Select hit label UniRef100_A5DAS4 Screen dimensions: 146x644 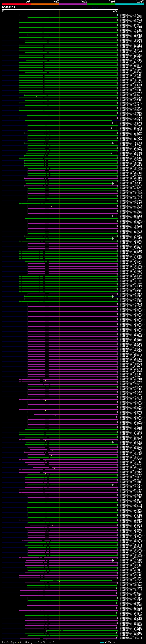131,143
